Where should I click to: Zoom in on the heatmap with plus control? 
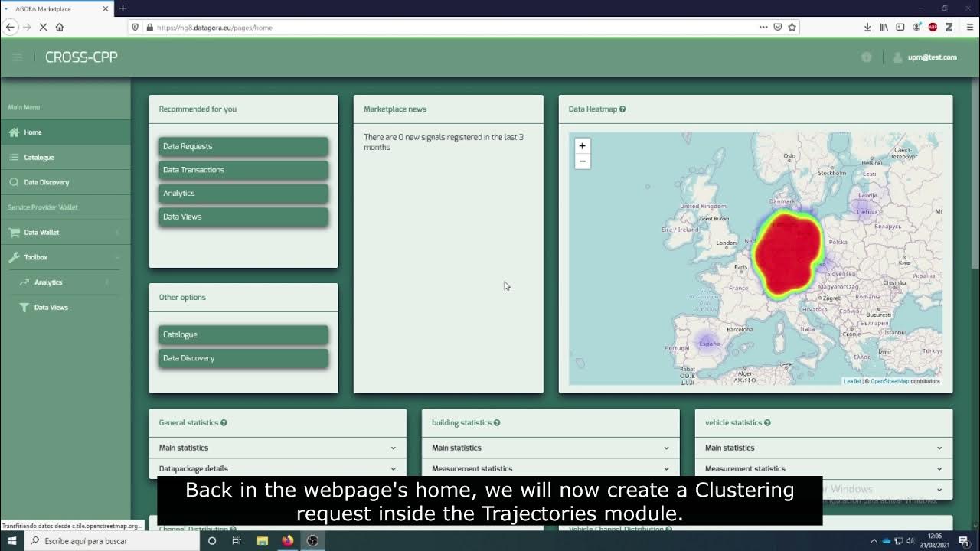(583, 145)
